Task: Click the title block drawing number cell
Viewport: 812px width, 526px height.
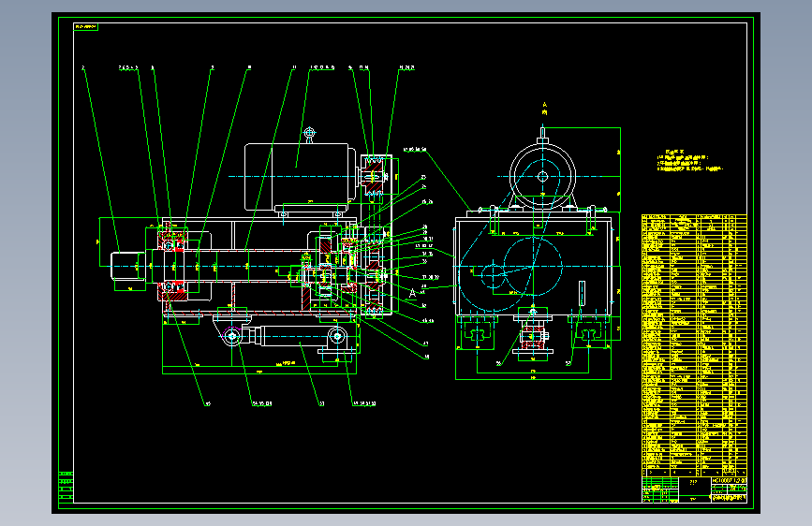Action: [x=730, y=481]
